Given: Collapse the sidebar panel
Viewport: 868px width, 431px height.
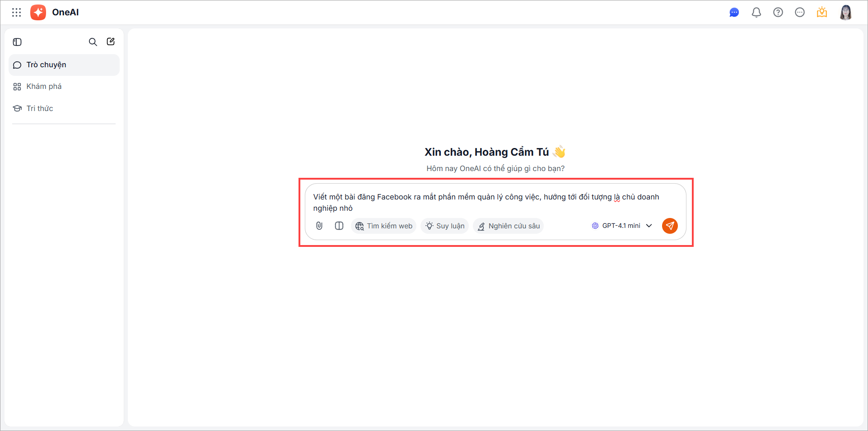Looking at the screenshot, I should [x=17, y=42].
